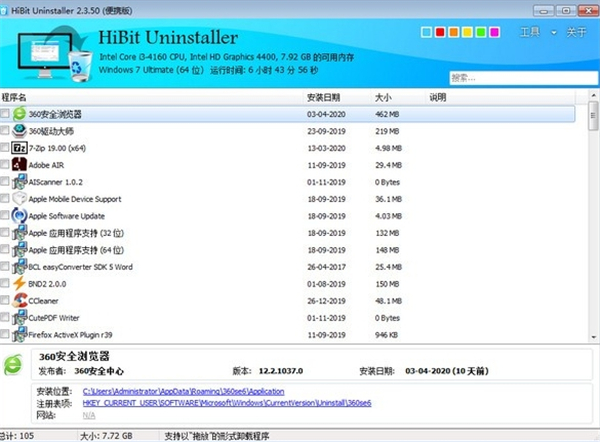Open the HKEY_CURRENT_USER registry link
Screen dimensions: 600x442
(227, 403)
